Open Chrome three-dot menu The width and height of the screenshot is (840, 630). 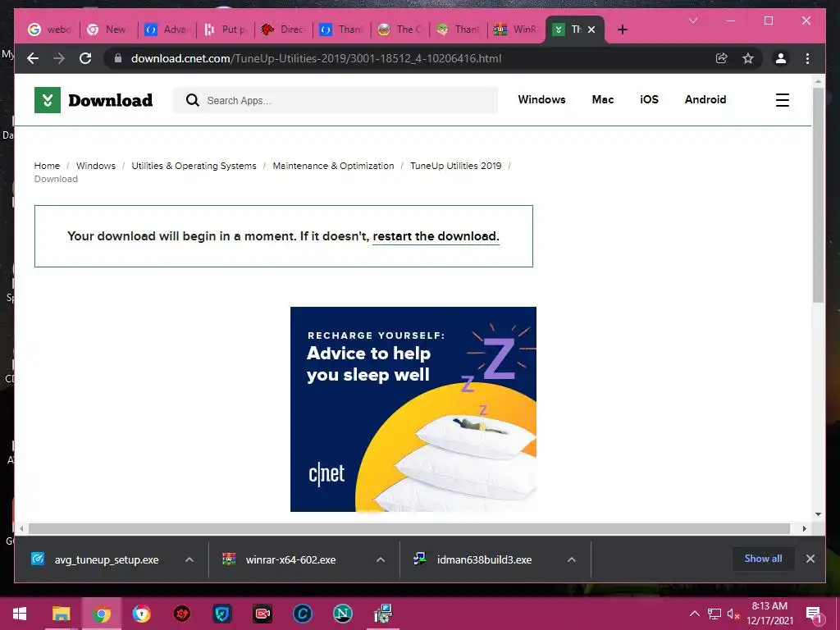(x=807, y=58)
